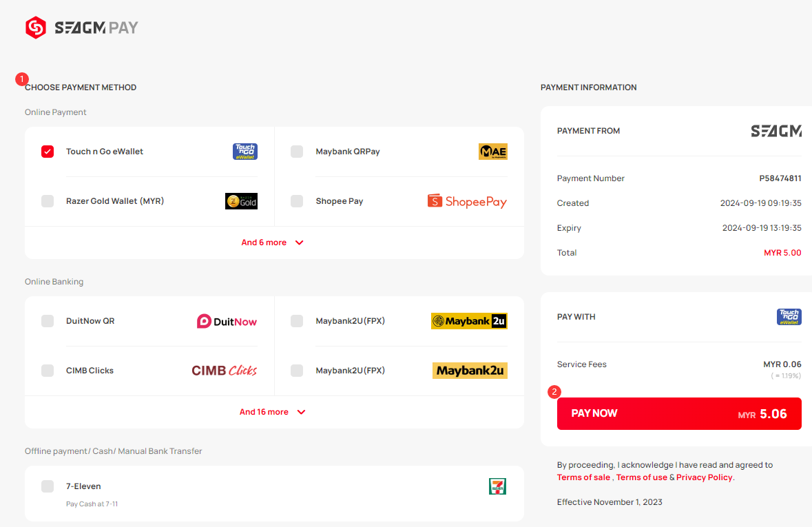This screenshot has width=812, height=527.
Task: Click the (= 1.19%) fee percentage
Action: click(786, 375)
